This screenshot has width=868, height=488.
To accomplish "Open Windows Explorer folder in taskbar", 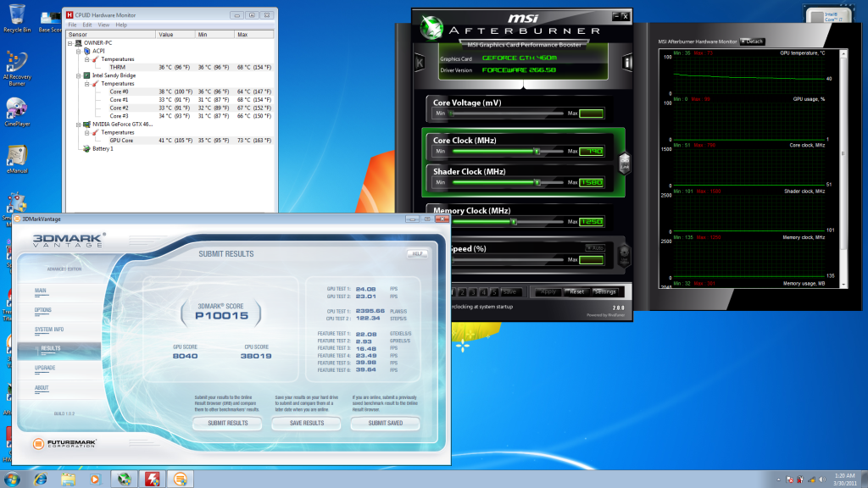I will click(x=68, y=480).
